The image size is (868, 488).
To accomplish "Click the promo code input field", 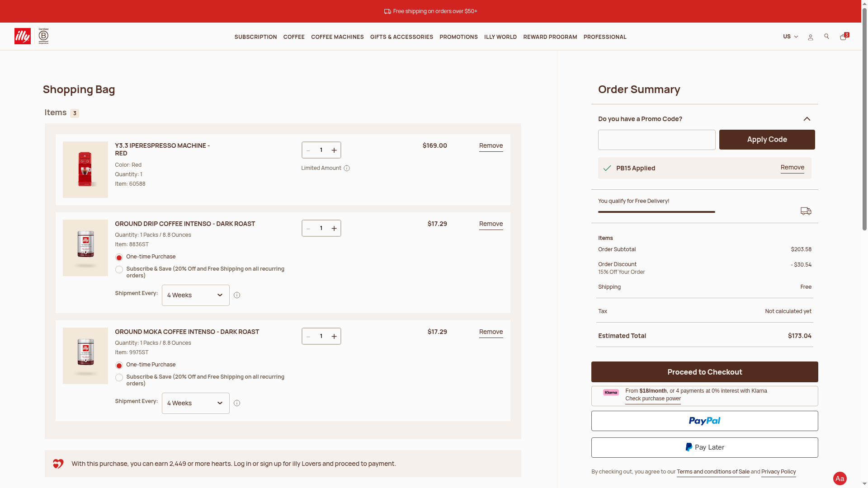I will click(x=656, y=140).
